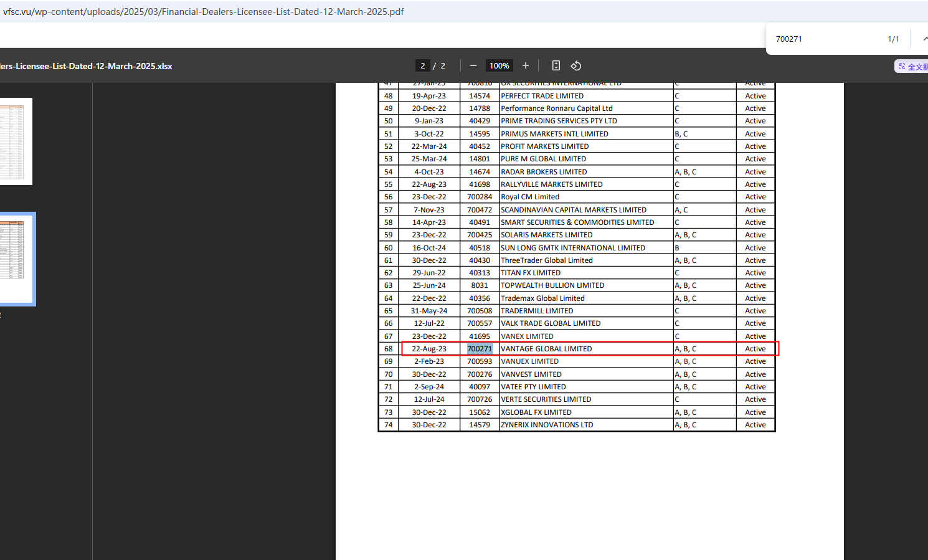This screenshot has width=928, height=560.
Task: Click the full-text translate button
Action: 912,66
